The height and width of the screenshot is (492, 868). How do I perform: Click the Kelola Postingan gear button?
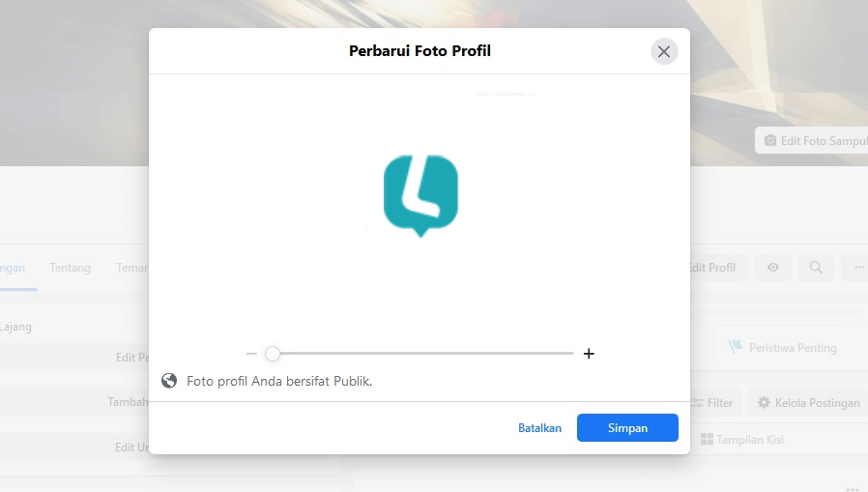tap(809, 402)
